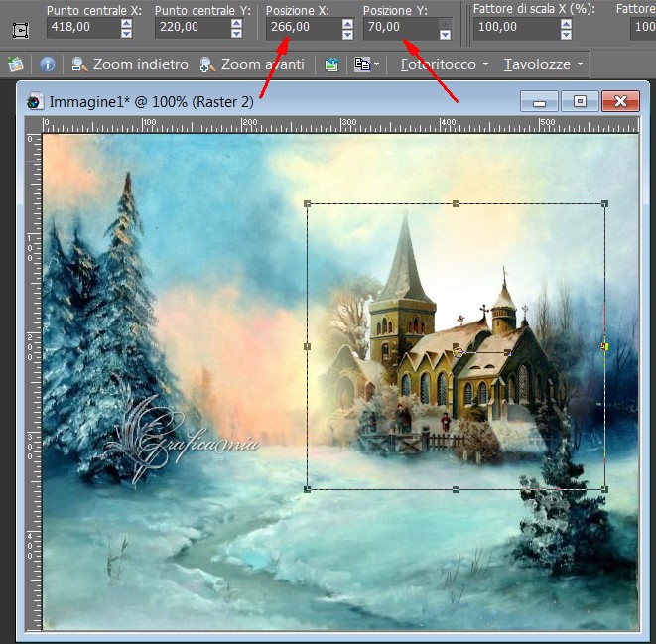
Task: Open the Tavolozze menu
Action: point(543,64)
